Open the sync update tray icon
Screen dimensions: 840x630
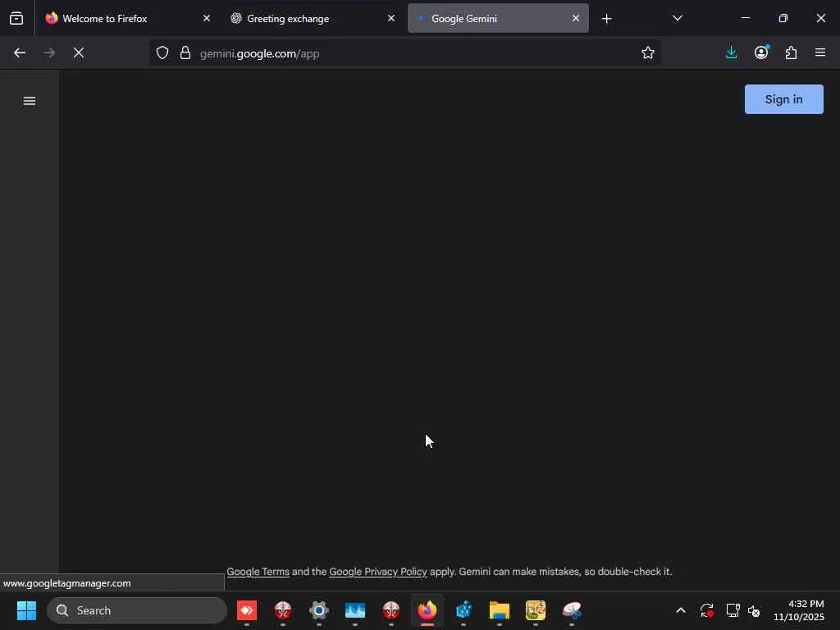tap(706, 610)
